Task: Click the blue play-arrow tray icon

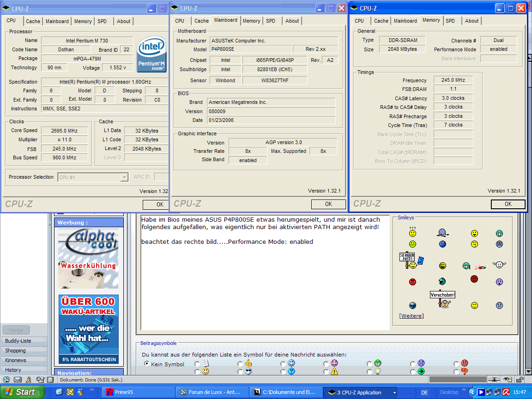Action: [481, 392]
